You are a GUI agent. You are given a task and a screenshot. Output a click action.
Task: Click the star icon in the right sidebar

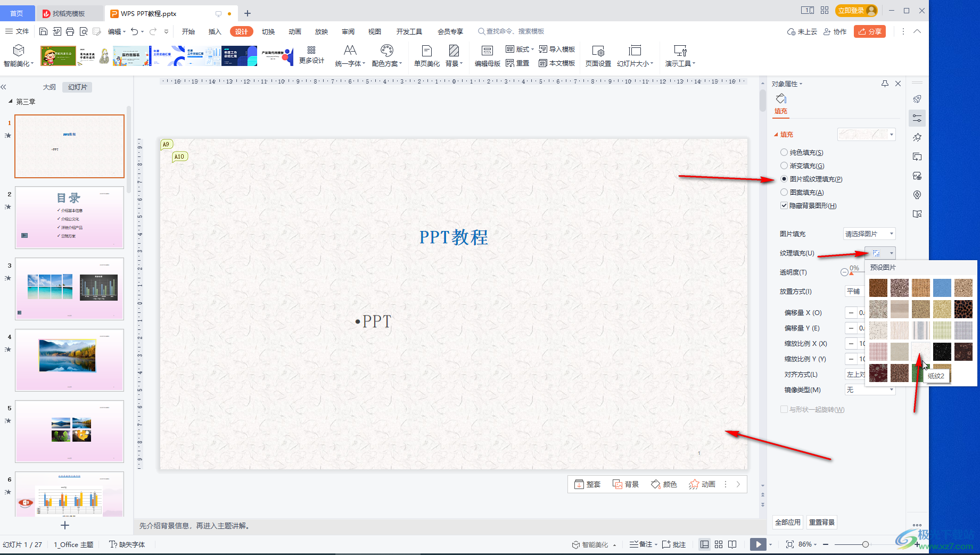pos(917,137)
